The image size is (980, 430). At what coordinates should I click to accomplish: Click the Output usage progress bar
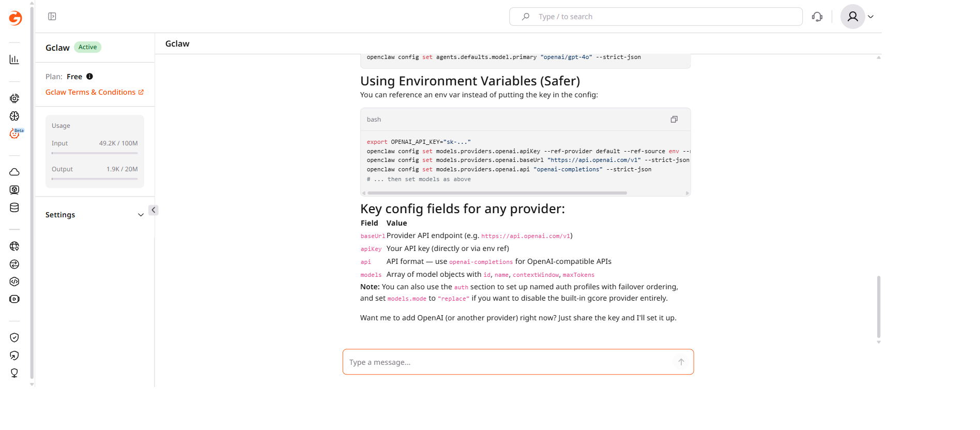(95, 179)
